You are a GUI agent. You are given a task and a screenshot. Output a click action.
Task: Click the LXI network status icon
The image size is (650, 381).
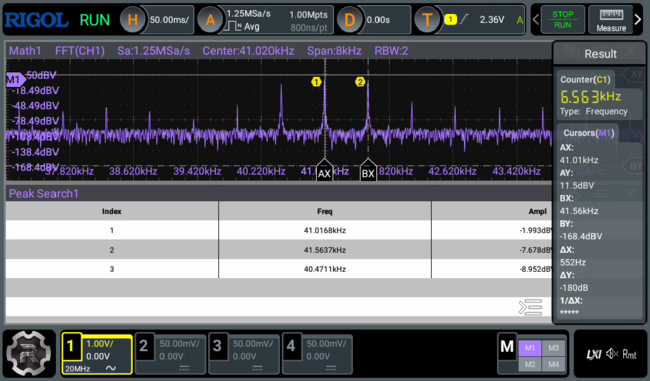point(594,354)
